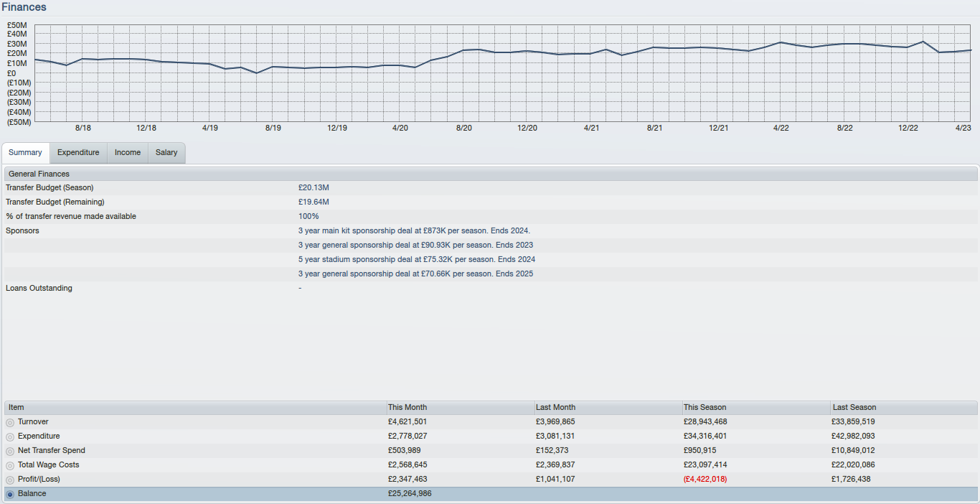980x504 pixels.
Task: Choose the Net Transfer Spend radio button
Action: pos(10,451)
